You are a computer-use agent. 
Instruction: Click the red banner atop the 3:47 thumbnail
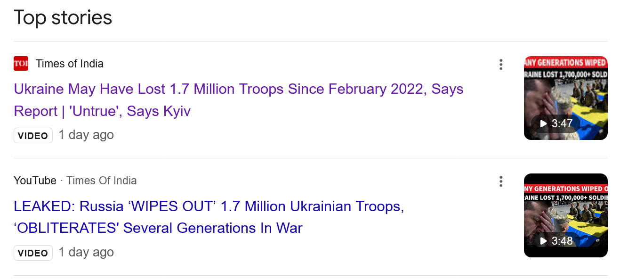(565, 62)
